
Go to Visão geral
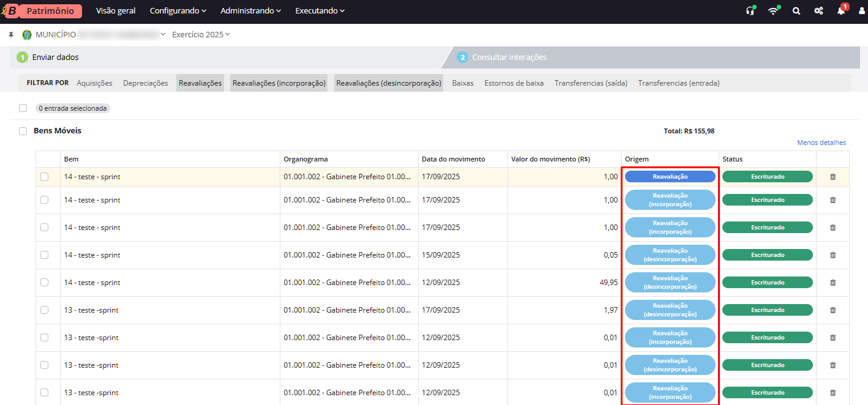(116, 11)
